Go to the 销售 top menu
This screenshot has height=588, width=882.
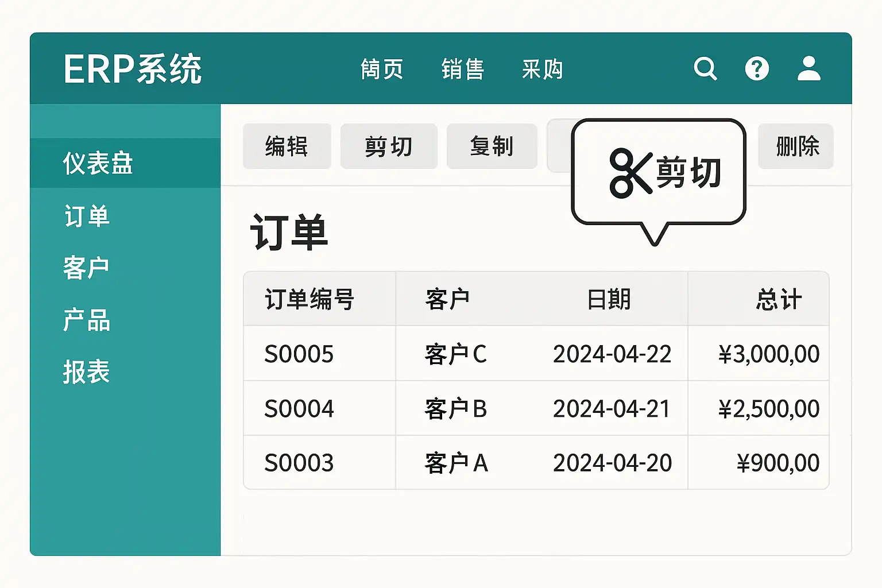point(463,69)
